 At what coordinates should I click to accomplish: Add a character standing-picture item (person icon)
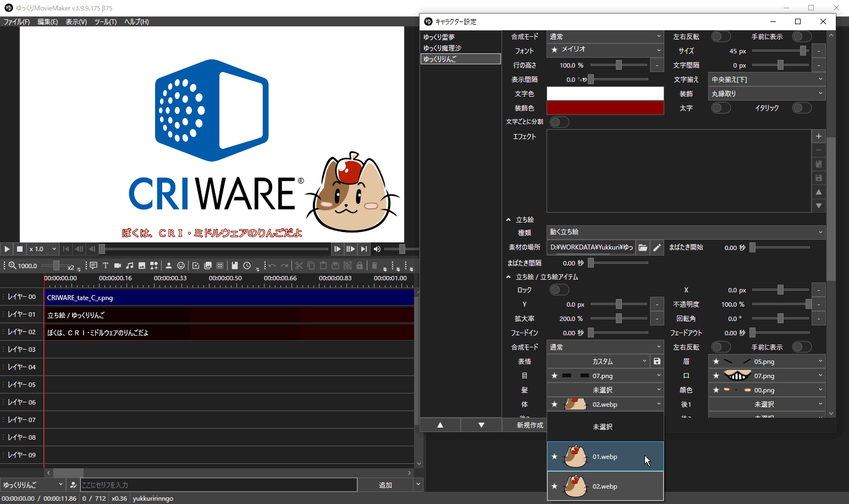tap(169, 265)
